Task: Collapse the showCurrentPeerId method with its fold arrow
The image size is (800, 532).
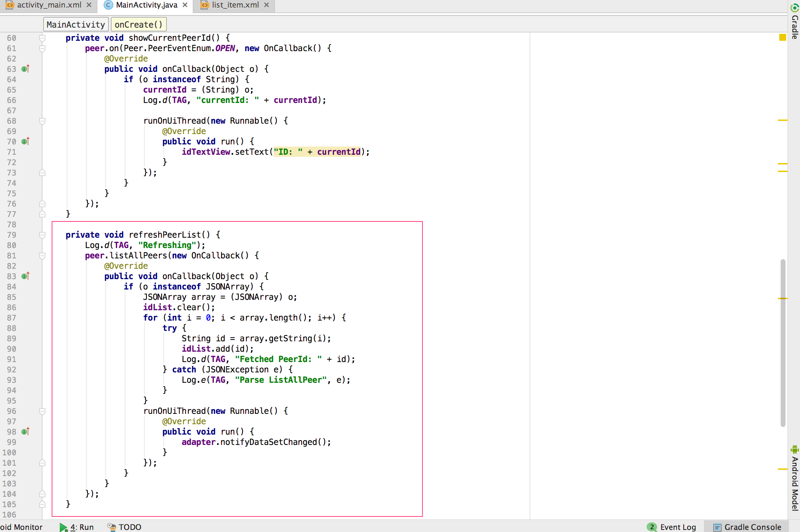Action: (x=42, y=38)
